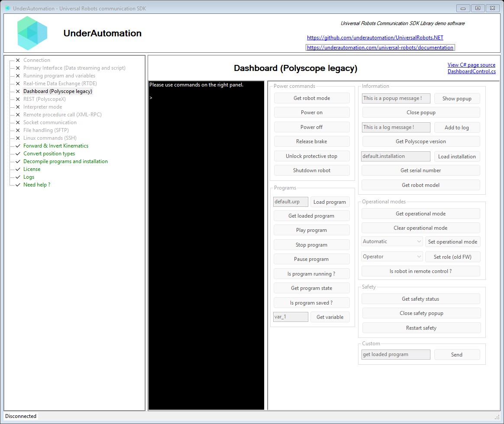Open the Connection tree item
Image resolution: width=504 pixels, height=424 pixels.
click(37, 60)
